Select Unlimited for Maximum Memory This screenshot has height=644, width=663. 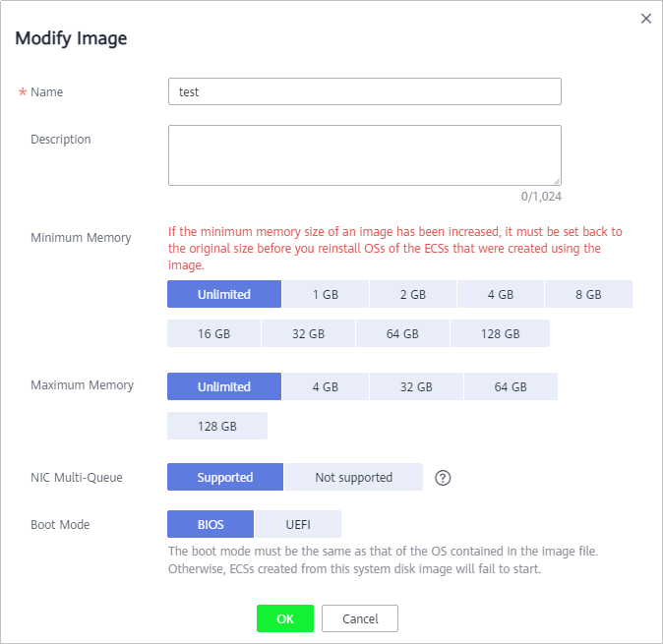(x=224, y=386)
